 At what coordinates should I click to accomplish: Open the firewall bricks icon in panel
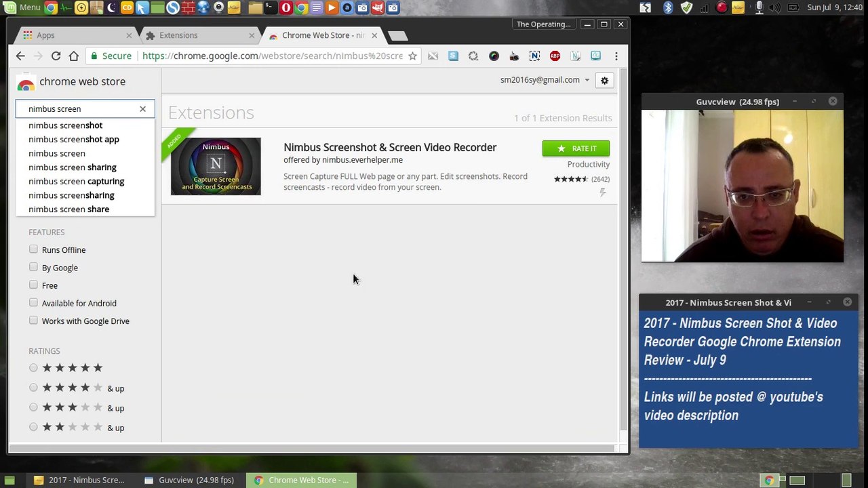pos(188,8)
